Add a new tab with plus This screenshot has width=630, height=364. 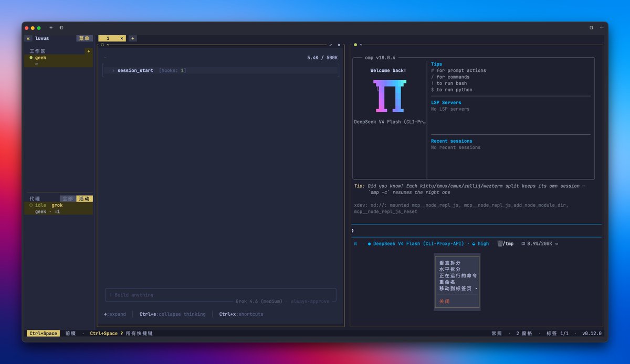pyautogui.click(x=133, y=38)
